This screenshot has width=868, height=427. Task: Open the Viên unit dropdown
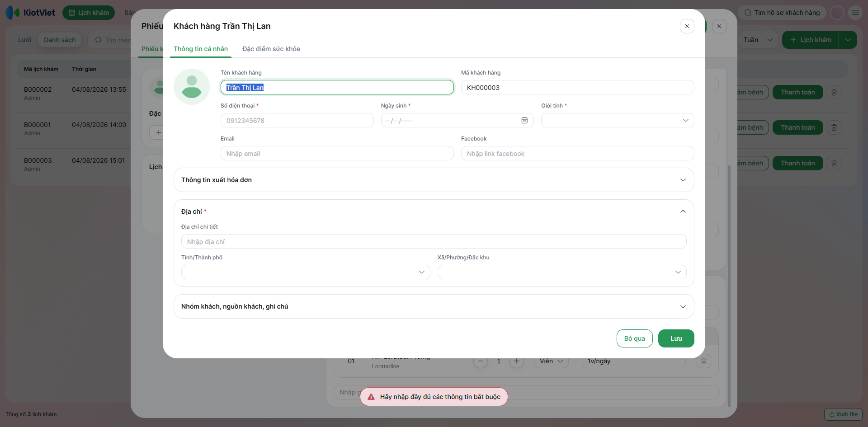551,361
